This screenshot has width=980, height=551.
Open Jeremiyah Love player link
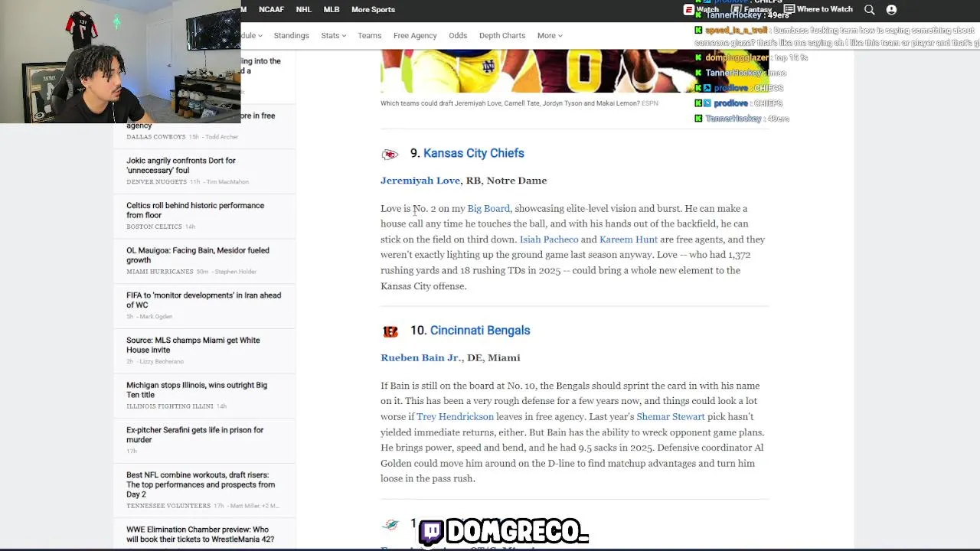pyautogui.click(x=420, y=181)
